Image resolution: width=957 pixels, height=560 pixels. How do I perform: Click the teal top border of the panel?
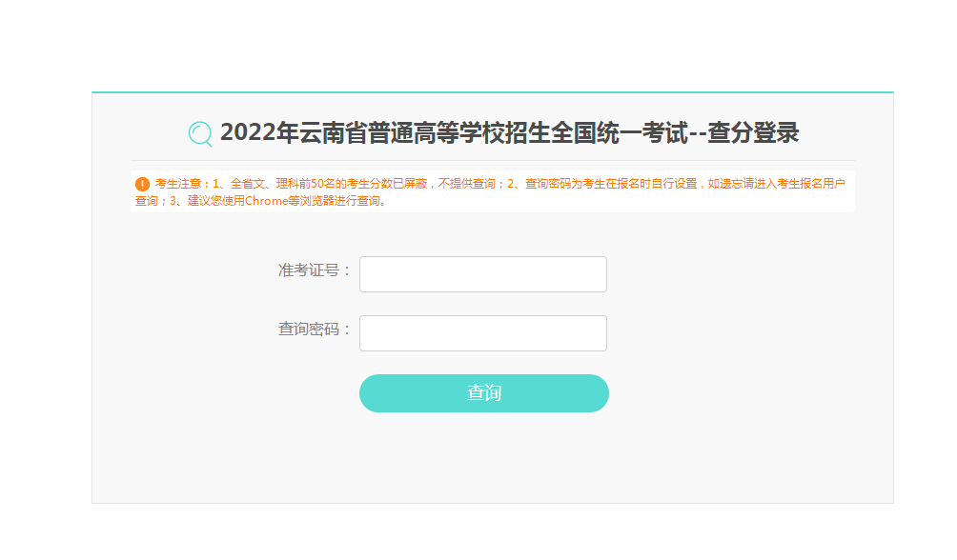[x=493, y=92]
